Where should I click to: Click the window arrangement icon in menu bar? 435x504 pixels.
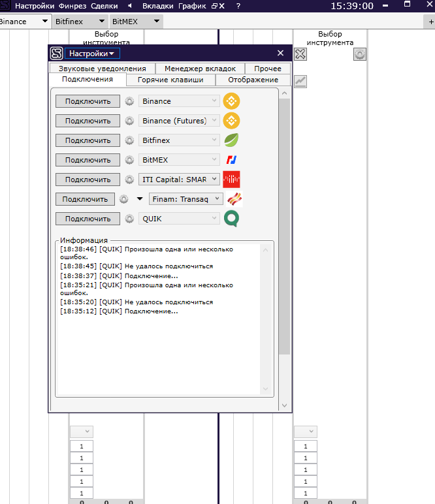tap(214, 6)
